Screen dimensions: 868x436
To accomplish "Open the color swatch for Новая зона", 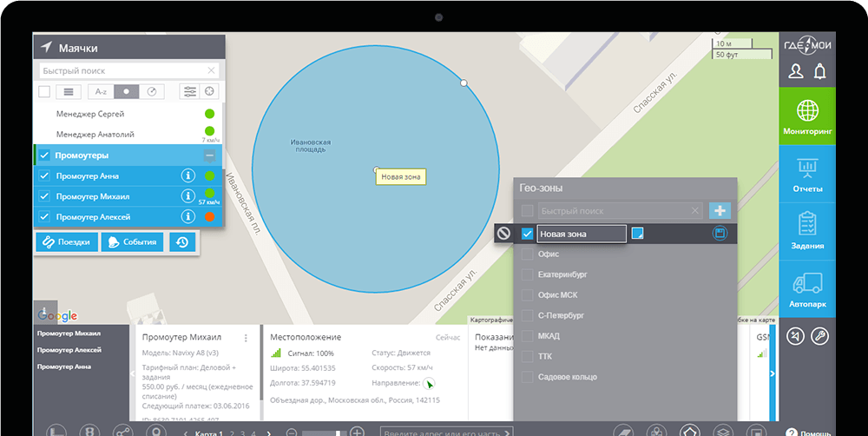I will (x=637, y=233).
